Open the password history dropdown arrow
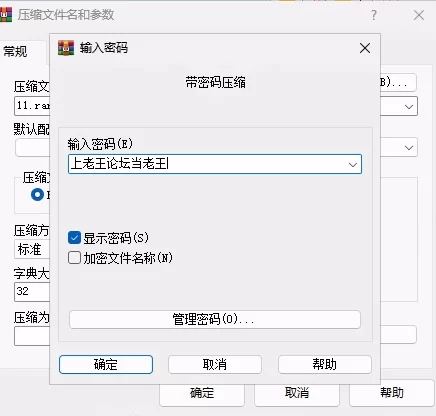Screen dimensions: 436x416 click(353, 164)
